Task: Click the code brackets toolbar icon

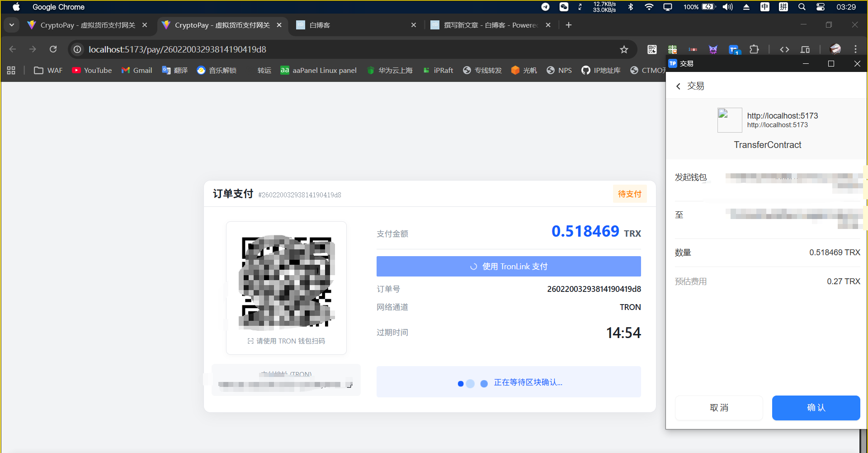Action: pos(784,49)
